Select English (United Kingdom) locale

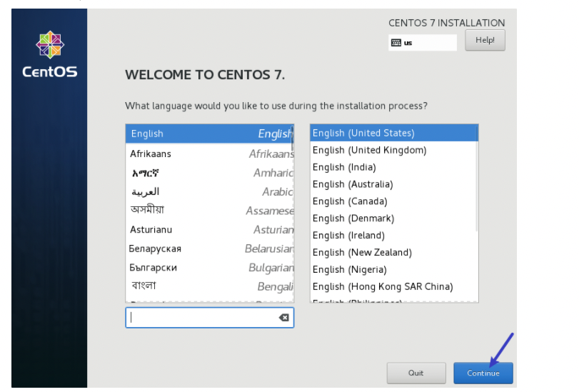click(369, 150)
